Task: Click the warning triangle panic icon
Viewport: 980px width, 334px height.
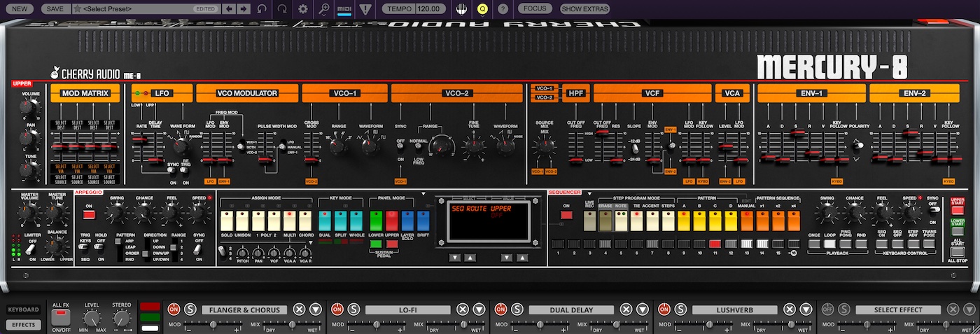Action: point(366,9)
